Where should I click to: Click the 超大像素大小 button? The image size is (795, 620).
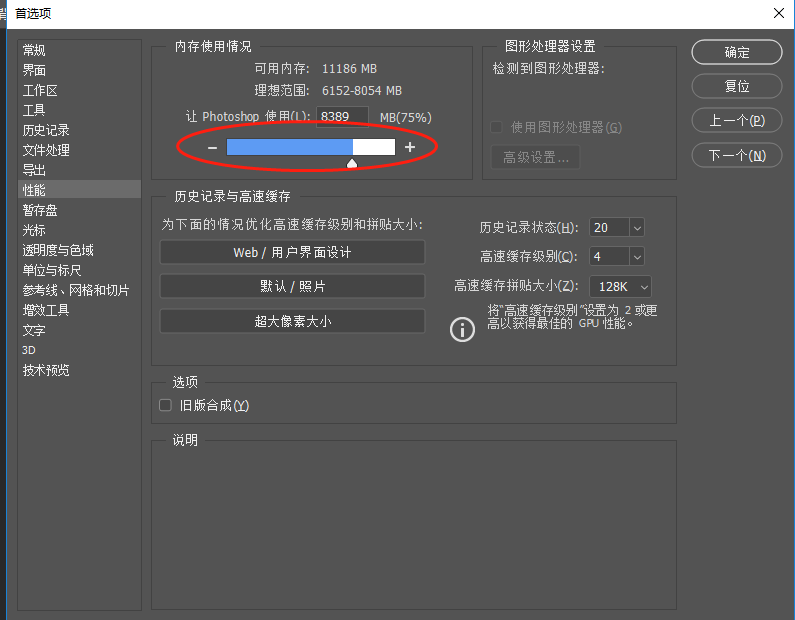tap(292, 321)
